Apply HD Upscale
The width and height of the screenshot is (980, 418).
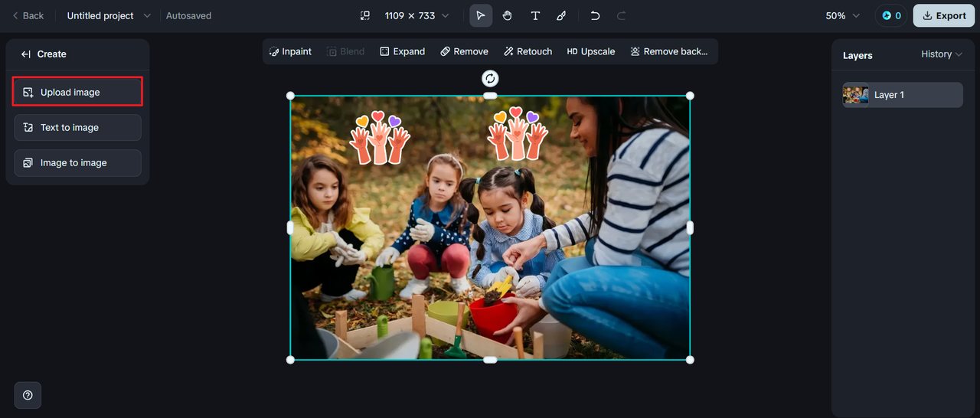click(590, 51)
